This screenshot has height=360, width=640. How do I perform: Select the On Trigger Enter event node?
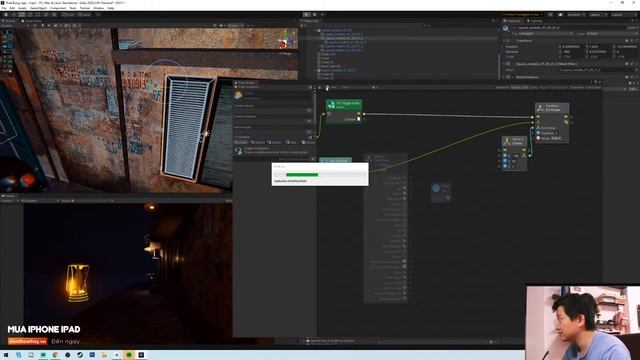(344, 111)
